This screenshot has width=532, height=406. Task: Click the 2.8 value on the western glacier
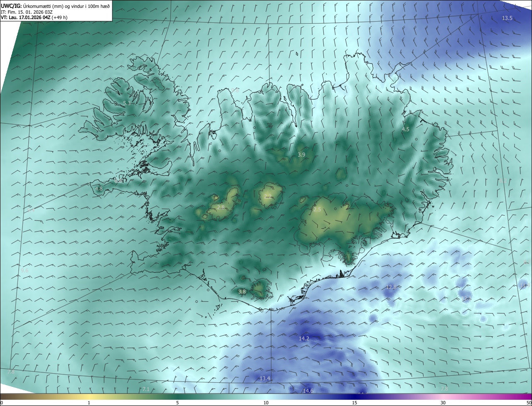tap(221, 208)
